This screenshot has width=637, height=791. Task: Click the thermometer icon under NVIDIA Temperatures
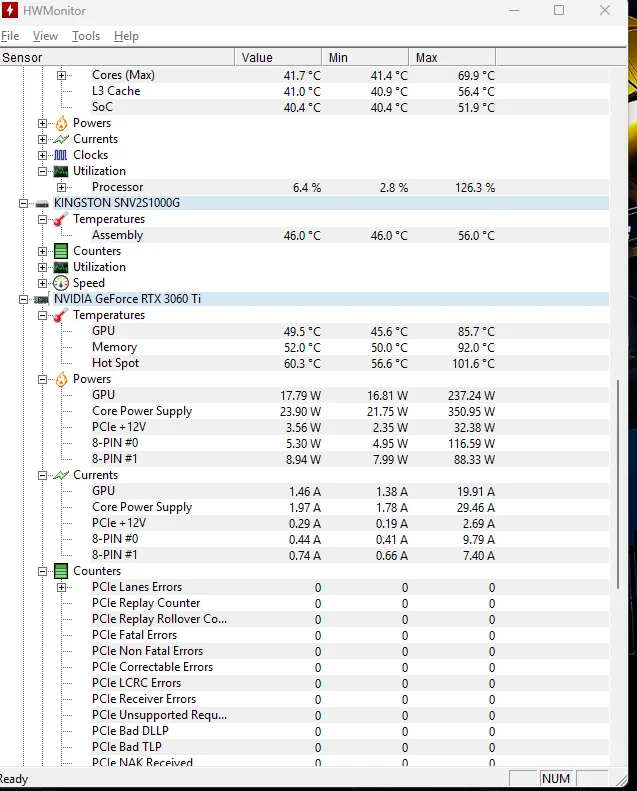[61, 315]
